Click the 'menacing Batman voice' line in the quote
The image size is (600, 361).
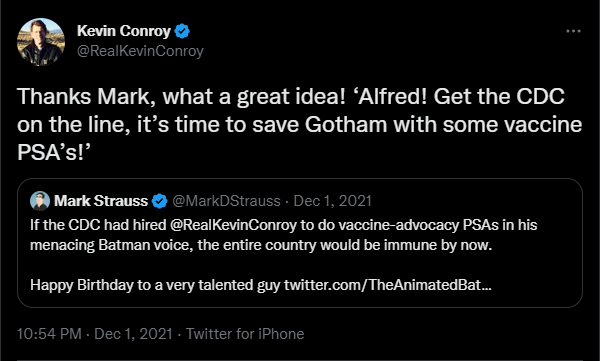(261, 245)
